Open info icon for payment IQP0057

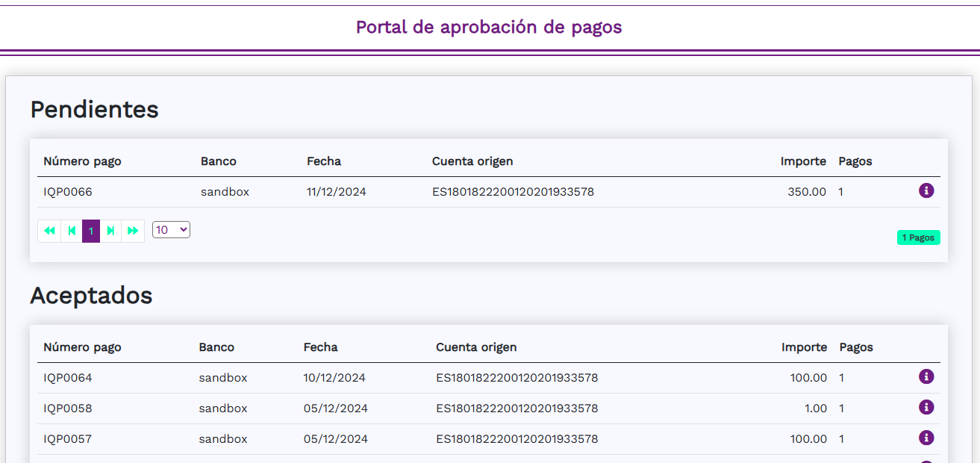[926, 438]
